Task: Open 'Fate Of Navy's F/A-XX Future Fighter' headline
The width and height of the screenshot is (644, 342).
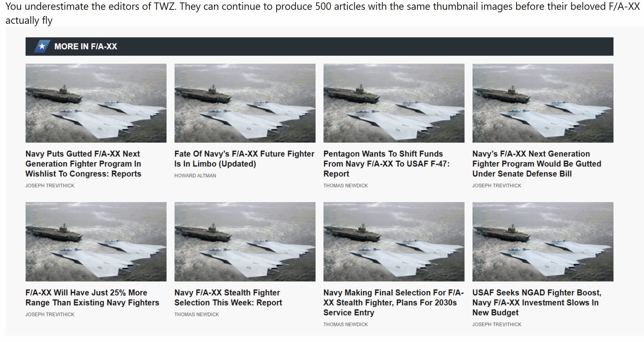Action: coord(244,159)
